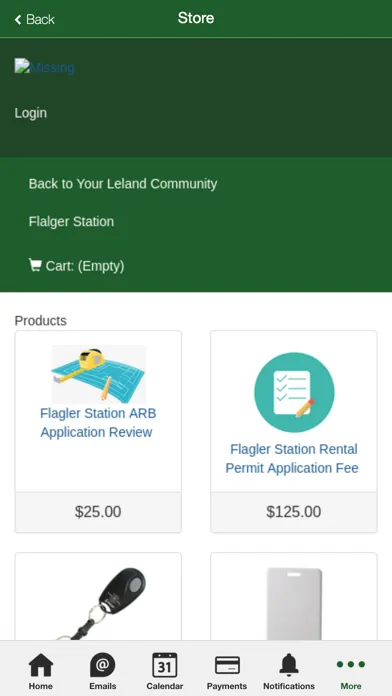Open the Cart: (Empty) link

pyautogui.click(x=76, y=266)
